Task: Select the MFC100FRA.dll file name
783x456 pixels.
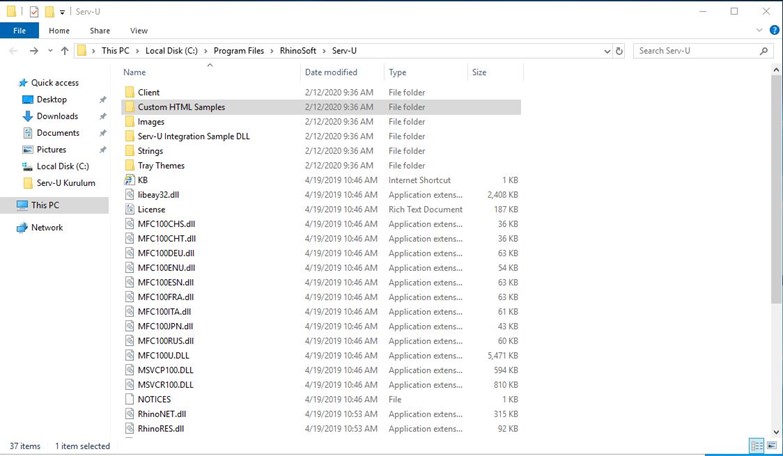Action: click(166, 297)
